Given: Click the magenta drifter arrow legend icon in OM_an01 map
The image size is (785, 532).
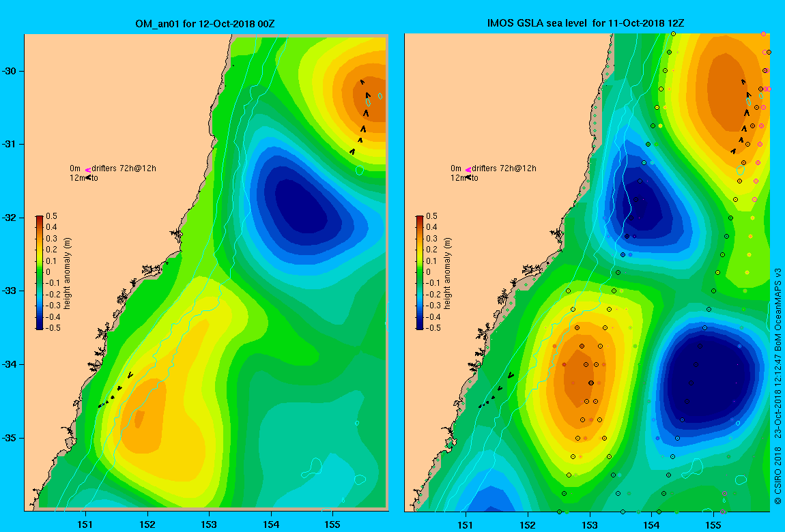Looking at the screenshot, I should [x=87, y=170].
